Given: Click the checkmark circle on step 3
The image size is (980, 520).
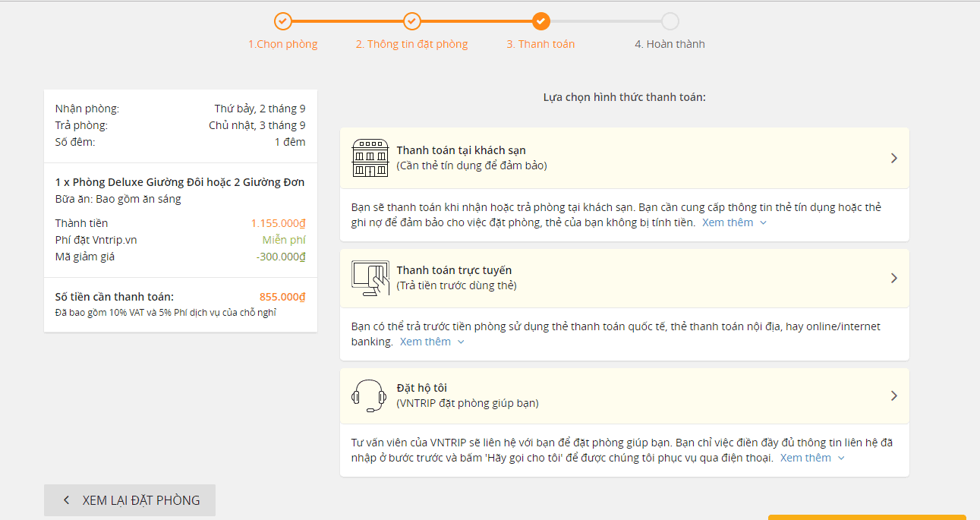Looking at the screenshot, I should tap(541, 20).
